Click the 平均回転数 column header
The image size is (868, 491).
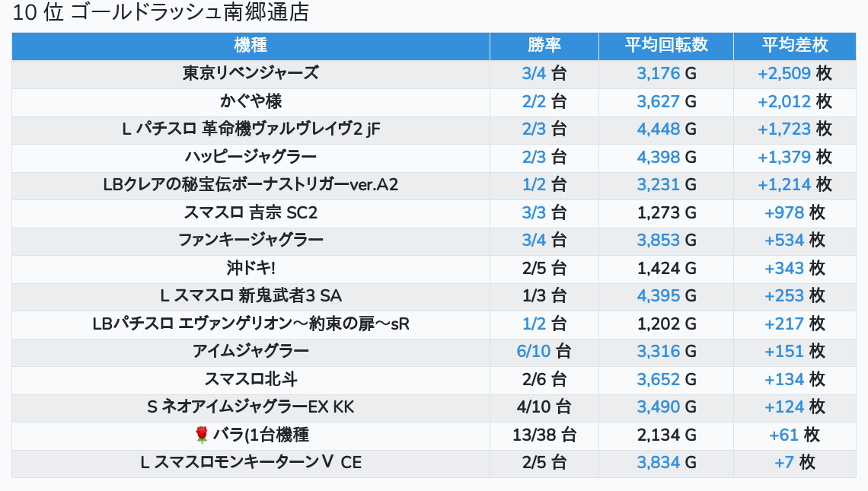(x=666, y=46)
